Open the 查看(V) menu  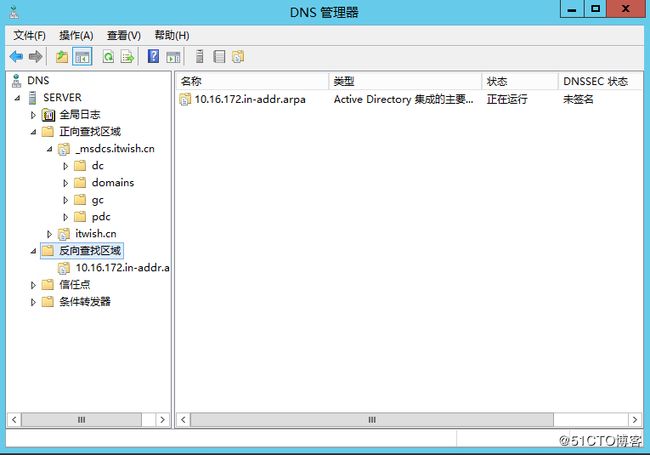point(124,36)
